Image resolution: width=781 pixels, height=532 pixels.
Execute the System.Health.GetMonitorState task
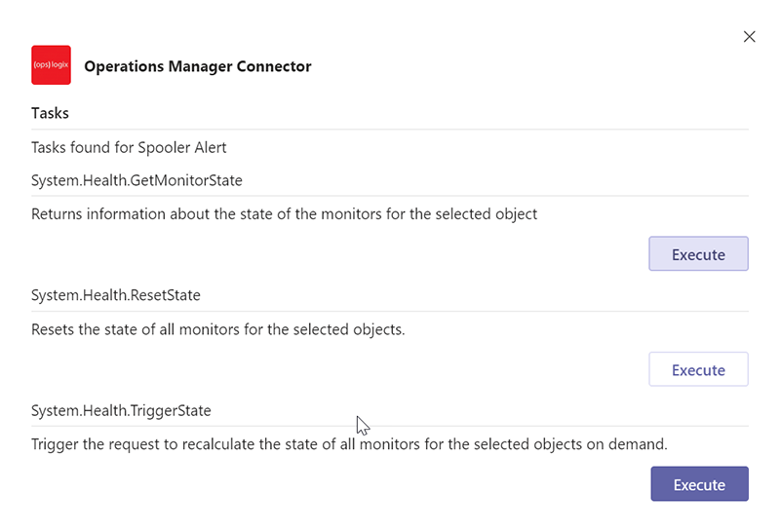698,253
